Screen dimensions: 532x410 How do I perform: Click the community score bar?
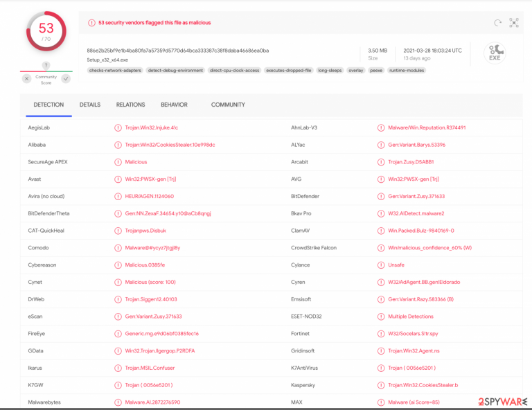pyautogui.click(x=46, y=71)
